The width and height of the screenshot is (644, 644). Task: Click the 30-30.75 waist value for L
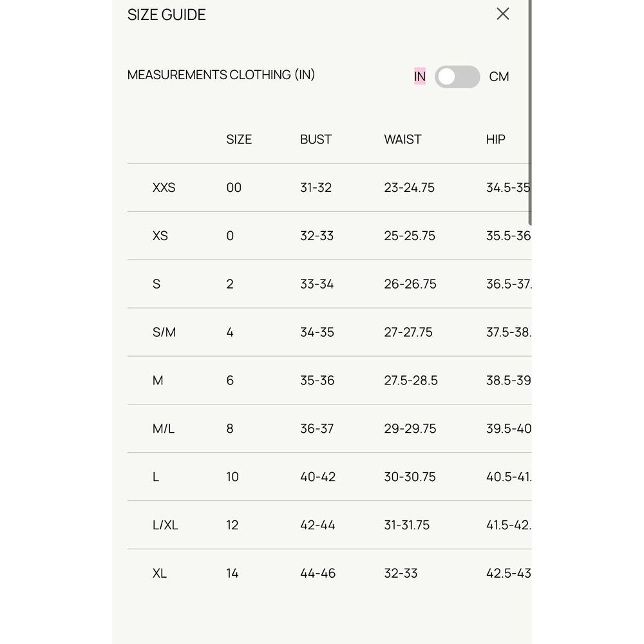(x=410, y=477)
